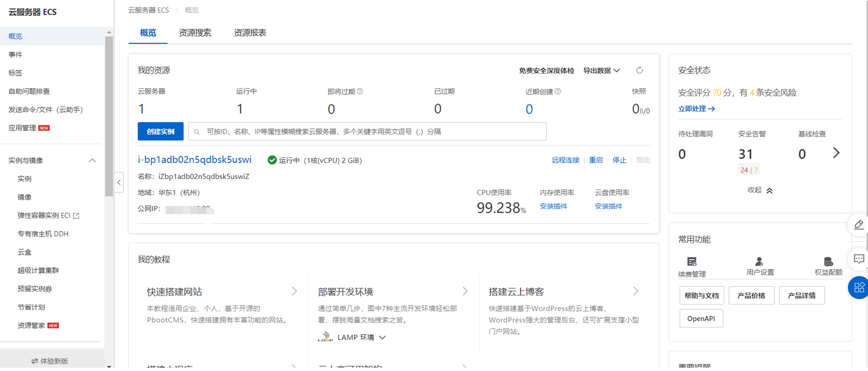Focus the instance search input field
Image resolution: width=868 pixels, height=371 pixels.
367,131
